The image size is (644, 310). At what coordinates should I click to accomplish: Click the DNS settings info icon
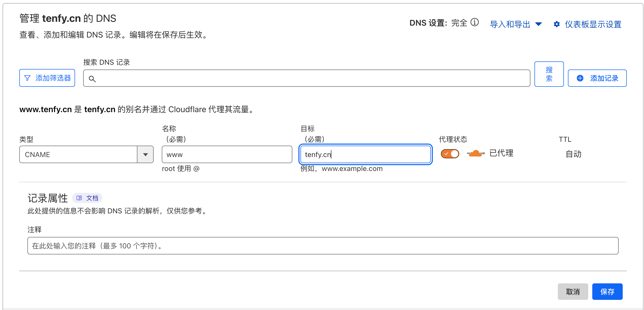coord(474,22)
